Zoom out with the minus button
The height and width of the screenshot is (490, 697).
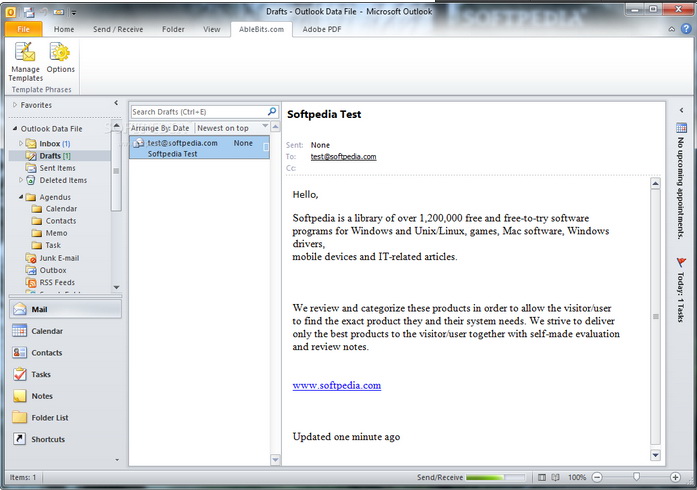(597, 477)
